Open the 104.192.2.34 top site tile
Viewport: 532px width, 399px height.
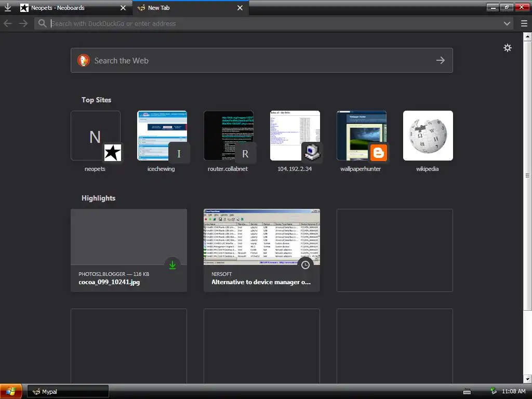[295, 136]
